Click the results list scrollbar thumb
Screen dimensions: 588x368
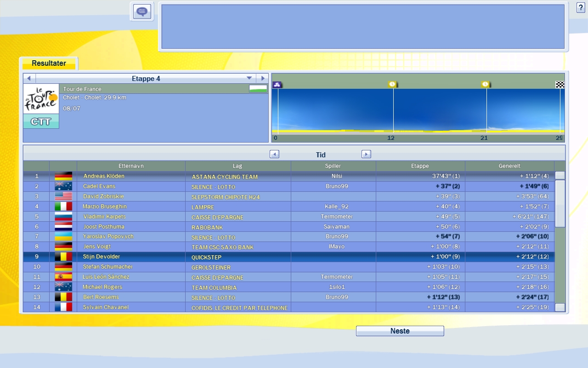560,204
